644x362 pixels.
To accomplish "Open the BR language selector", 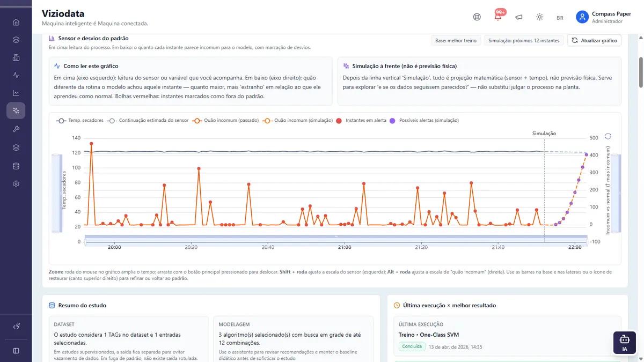I will click(x=560, y=18).
